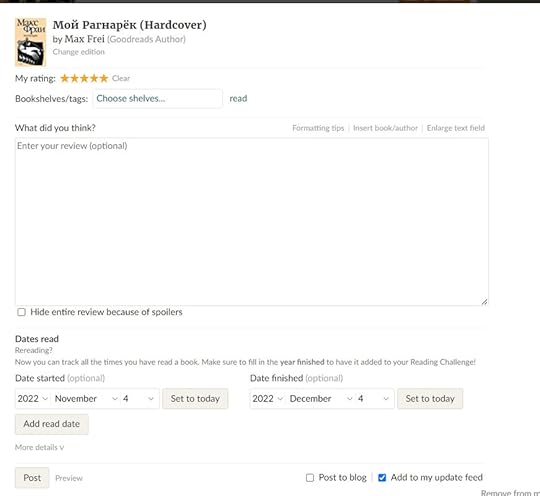Open the Formatting tips link

[x=318, y=128]
